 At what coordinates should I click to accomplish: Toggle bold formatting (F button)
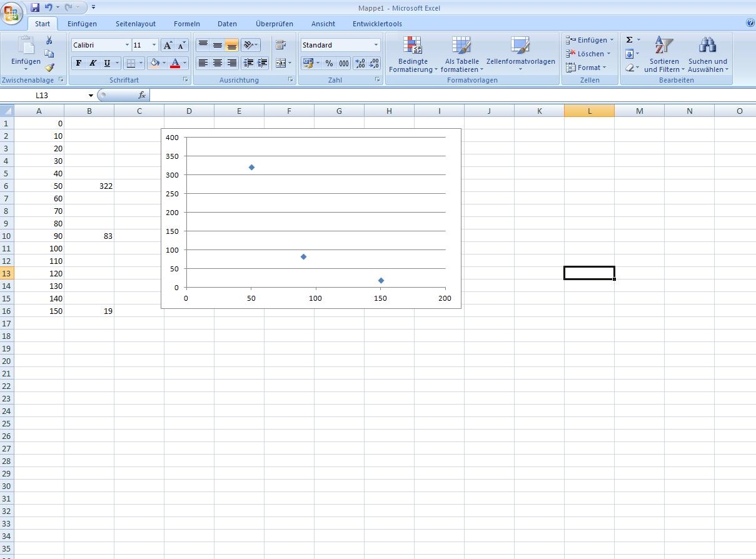[x=79, y=63]
